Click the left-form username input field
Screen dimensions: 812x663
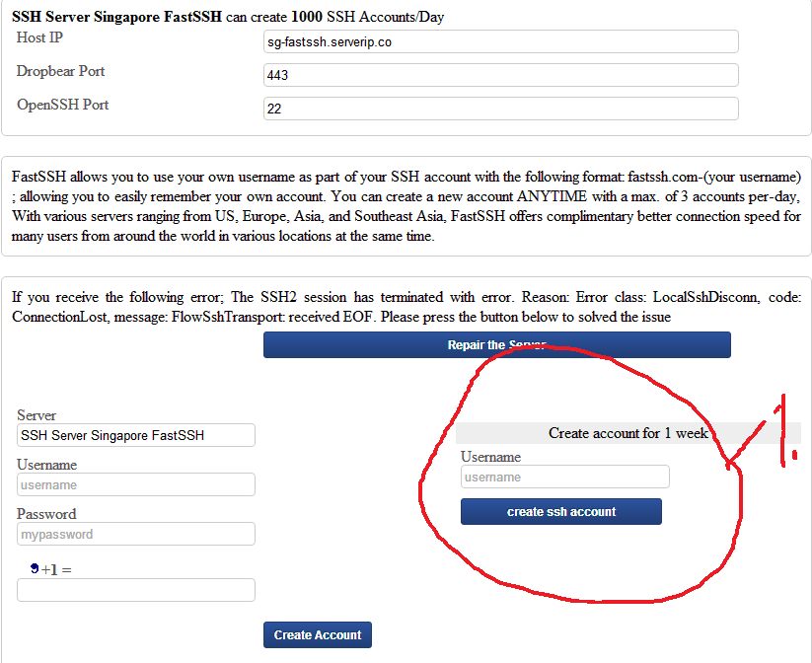[x=135, y=484]
